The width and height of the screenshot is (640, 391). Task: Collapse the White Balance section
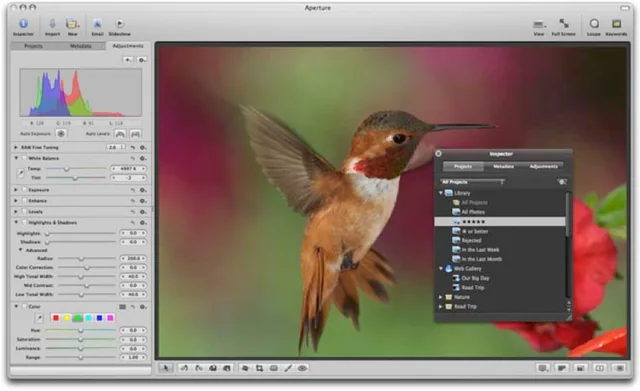click(x=16, y=158)
